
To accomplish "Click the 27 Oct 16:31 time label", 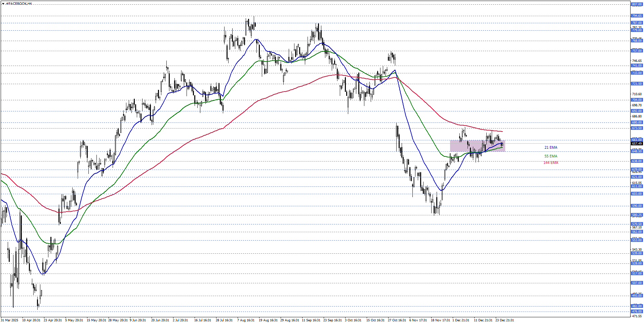I will (x=397, y=320).
